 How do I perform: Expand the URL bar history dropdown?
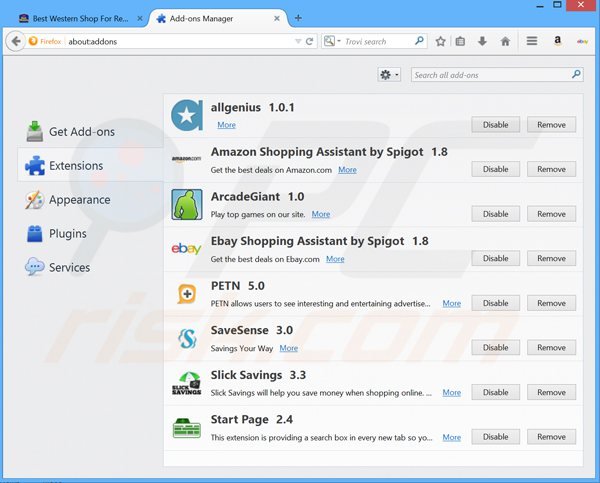[297, 41]
